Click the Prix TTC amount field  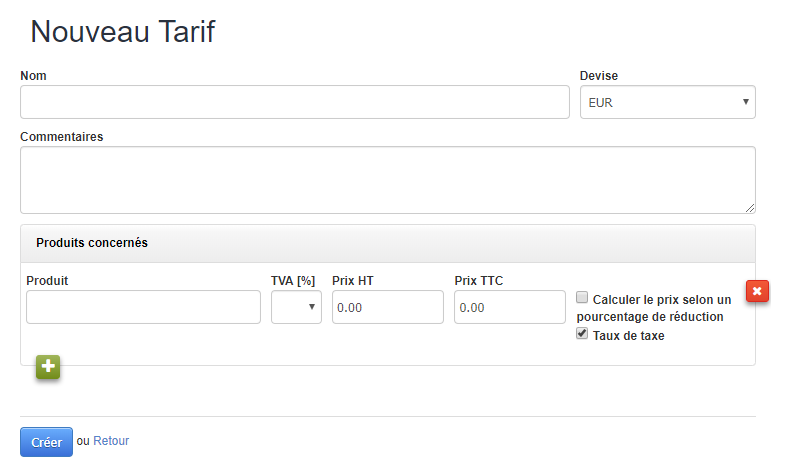(510, 307)
